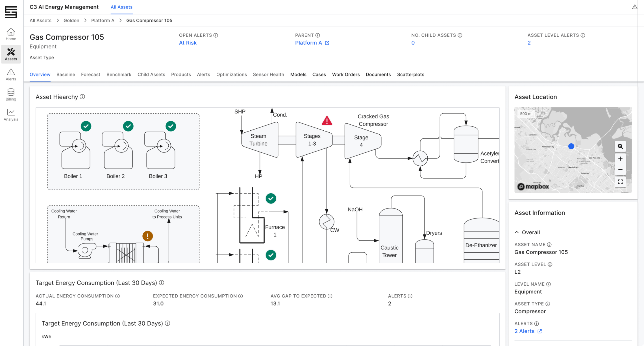
Task: Open the Sensor Health tab
Action: pos(268,75)
